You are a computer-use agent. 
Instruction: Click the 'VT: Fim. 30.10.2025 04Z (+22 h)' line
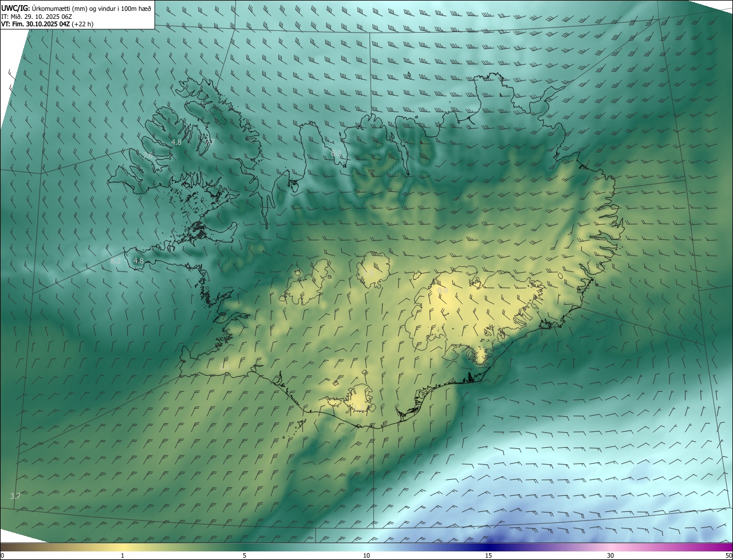click(x=47, y=24)
